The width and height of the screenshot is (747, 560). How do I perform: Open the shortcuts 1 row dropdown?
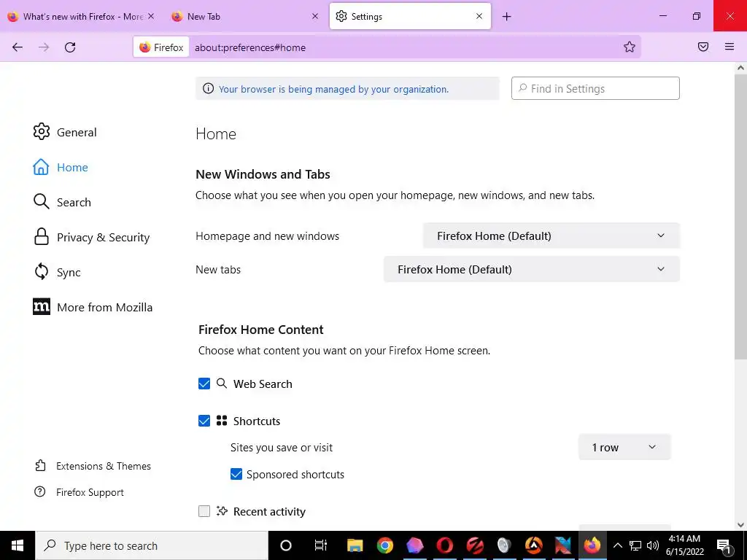[624, 447]
